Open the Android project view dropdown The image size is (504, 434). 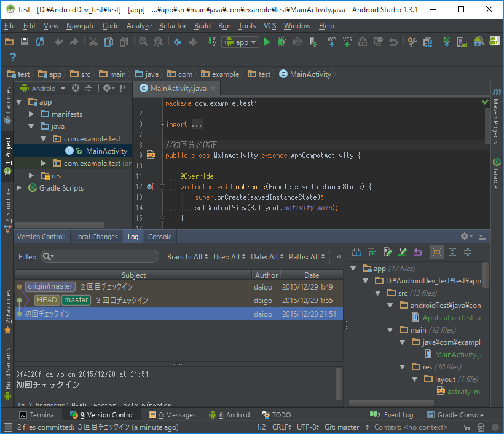[x=43, y=88]
